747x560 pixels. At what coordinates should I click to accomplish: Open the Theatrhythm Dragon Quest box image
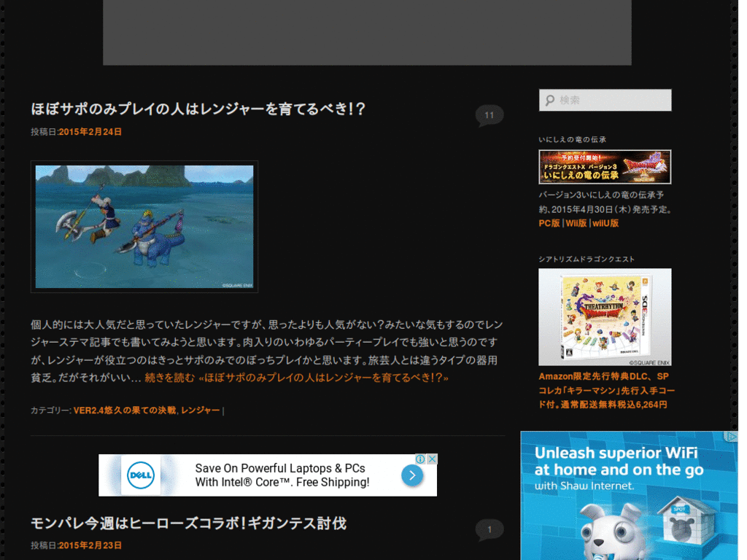[605, 317]
